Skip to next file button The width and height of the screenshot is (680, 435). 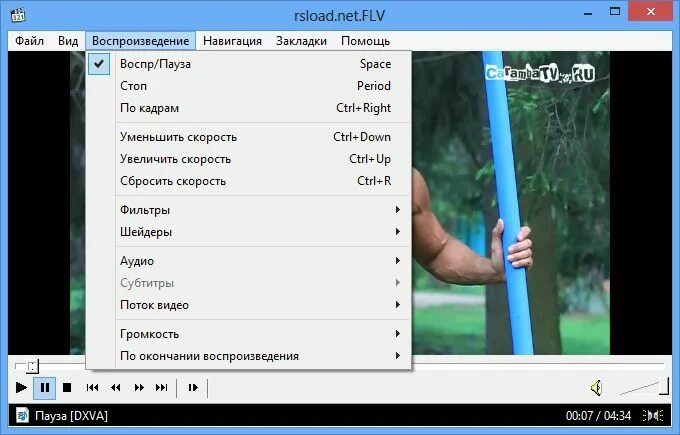(x=161, y=387)
